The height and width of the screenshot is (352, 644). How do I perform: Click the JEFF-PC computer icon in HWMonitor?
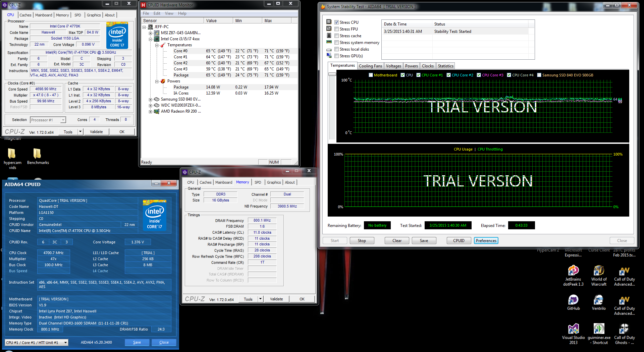click(150, 27)
